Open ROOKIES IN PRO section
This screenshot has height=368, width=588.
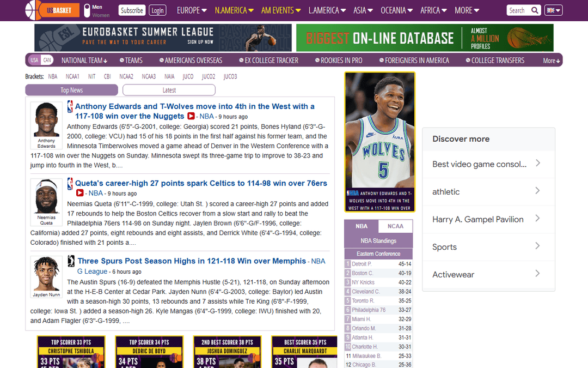tap(339, 61)
